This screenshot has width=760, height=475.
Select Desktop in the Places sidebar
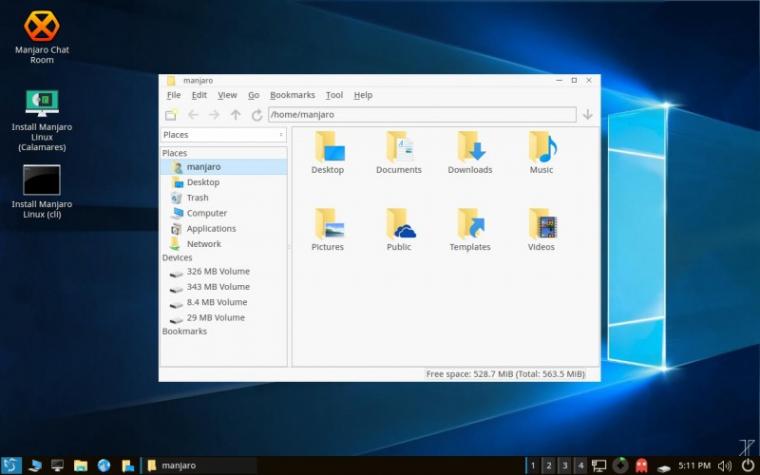(223, 182)
